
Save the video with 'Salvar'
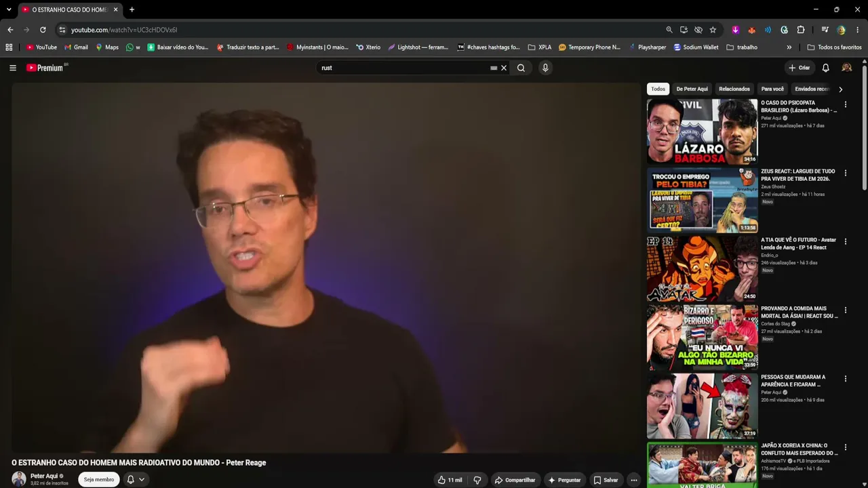pyautogui.click(x=606, y=480)
